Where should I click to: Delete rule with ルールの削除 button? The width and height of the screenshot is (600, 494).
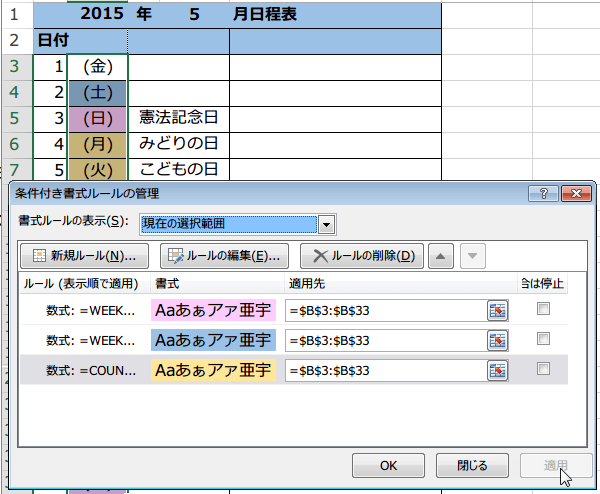(x=363, y=255)
